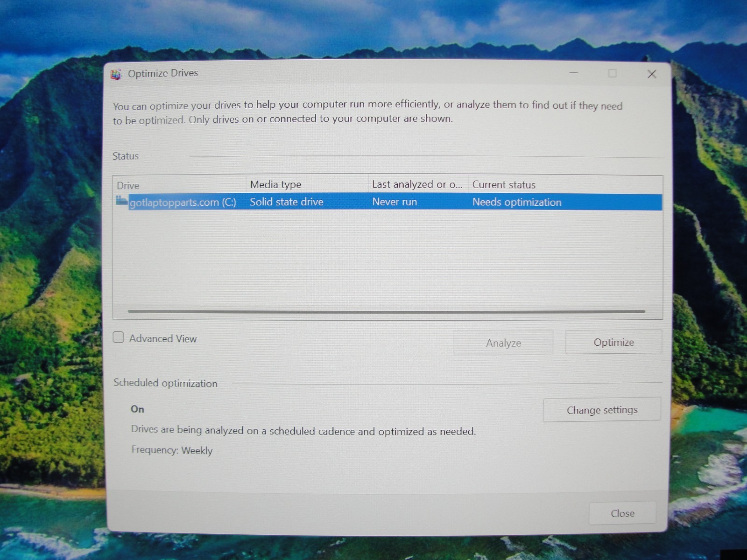Viewport: 747px width, 560px height.
Task: Click the Never run cell
Action: coord(395,202)
